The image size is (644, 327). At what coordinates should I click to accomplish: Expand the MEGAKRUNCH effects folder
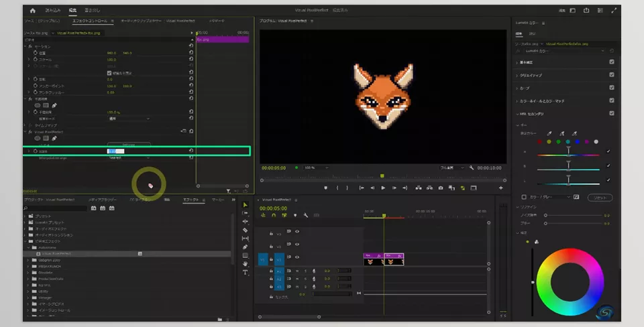(28, 266)
